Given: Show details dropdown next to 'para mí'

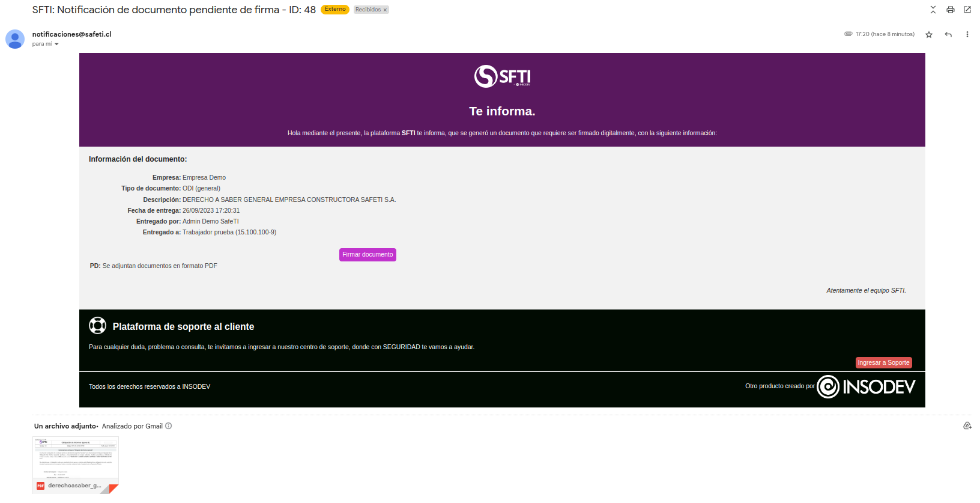Looking at the screenshot, I should pos(56,44).
